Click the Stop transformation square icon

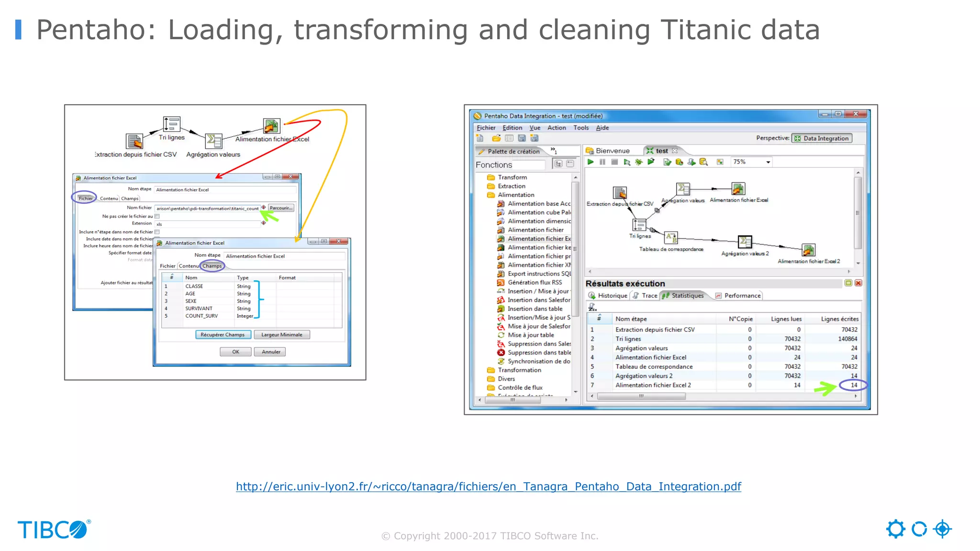[x=615, y=162]
